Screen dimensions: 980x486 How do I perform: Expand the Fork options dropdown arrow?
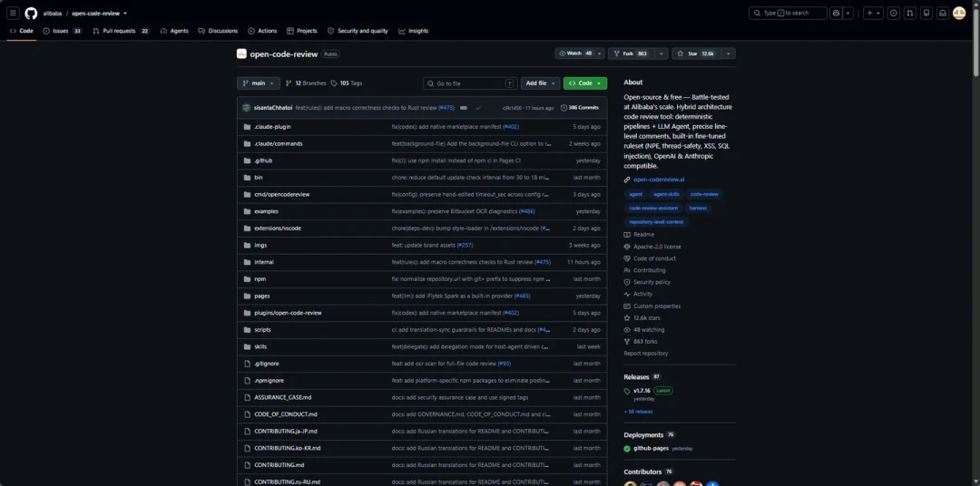tap(661, 53)
